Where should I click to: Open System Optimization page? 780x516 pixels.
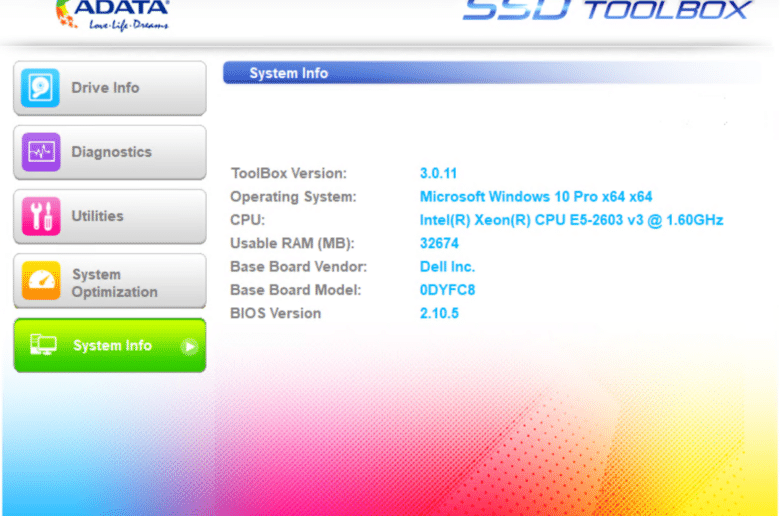[x=110, y=281]
